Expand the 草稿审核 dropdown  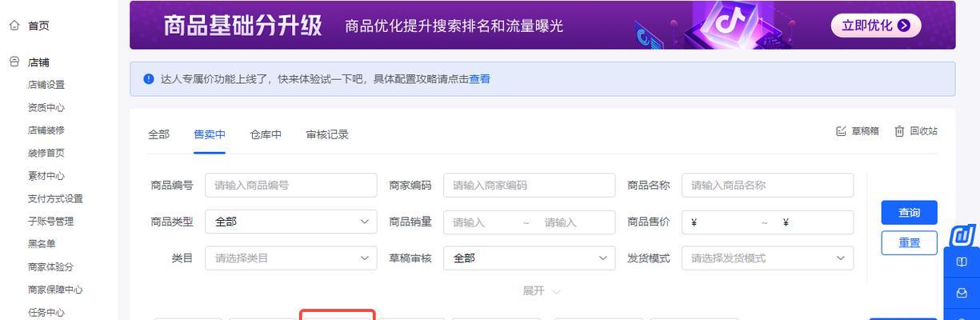pos(530,258)
